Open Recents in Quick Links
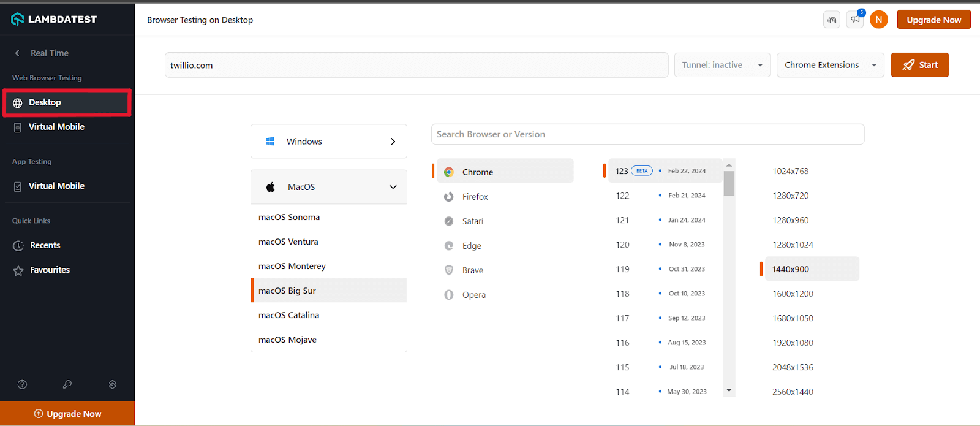Viewport: 980px width, 426px height. pos(45,245)
